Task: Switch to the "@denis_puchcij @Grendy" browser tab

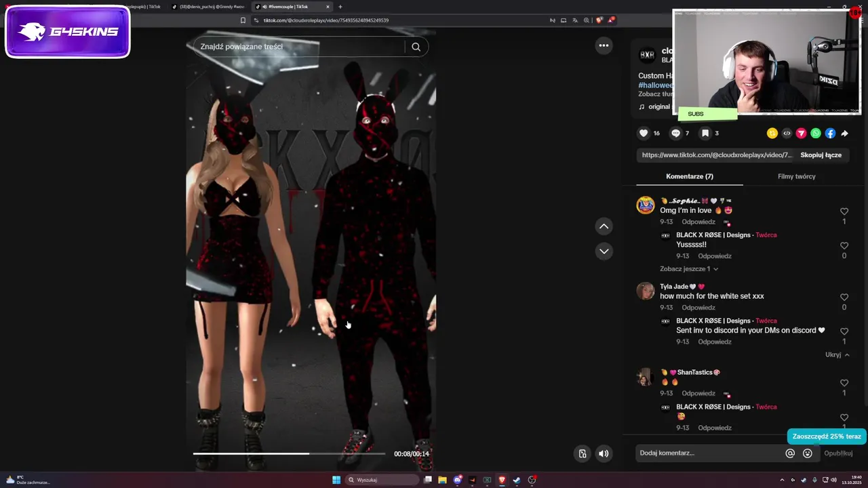Action: 208,7
